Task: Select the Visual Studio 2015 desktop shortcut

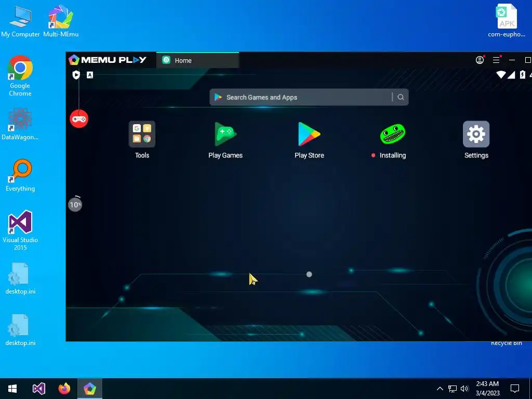Action: (x=20, y=230)
